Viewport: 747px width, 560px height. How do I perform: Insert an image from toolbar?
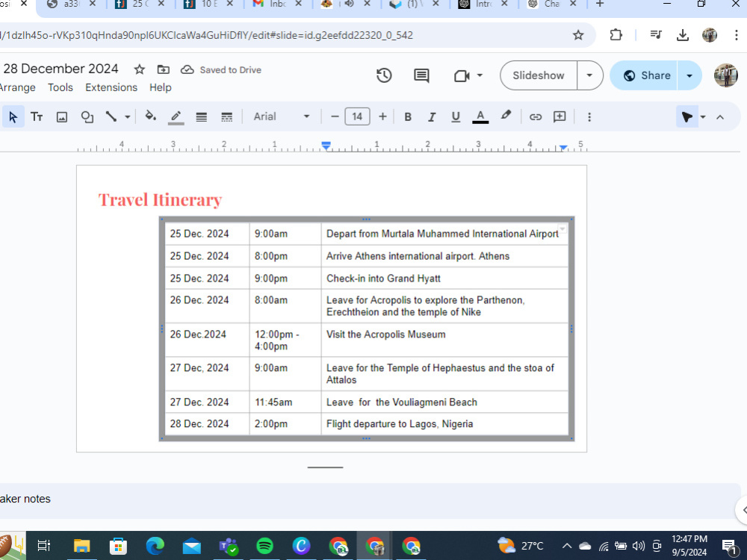click(62, 116)
